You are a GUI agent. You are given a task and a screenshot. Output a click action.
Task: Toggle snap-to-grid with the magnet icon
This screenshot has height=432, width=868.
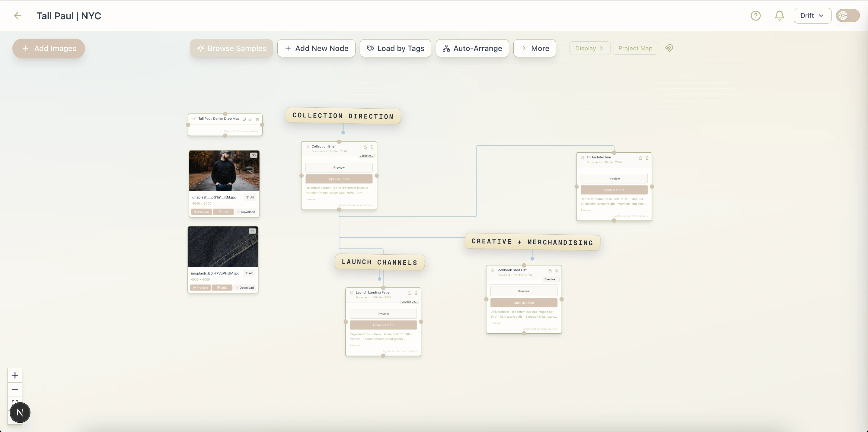click(669, 48)
